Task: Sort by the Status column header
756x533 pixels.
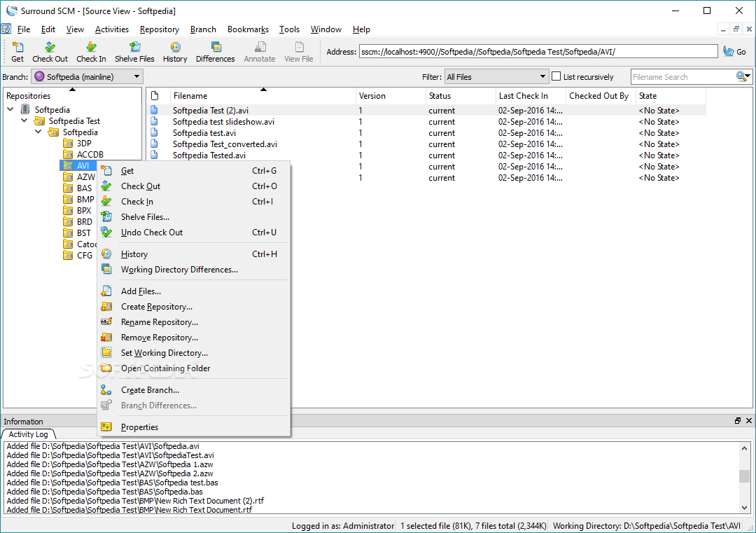Action: [x=461, y=95]
